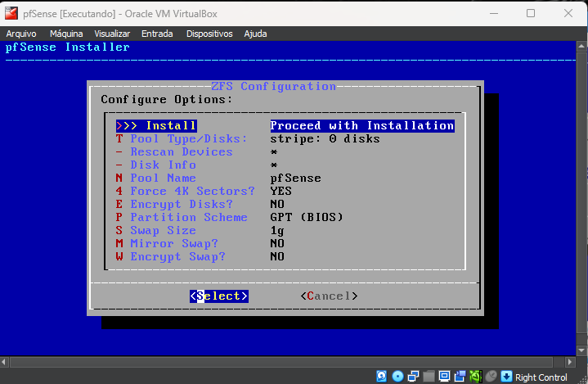Maximize the VirtualBox window
The image size is (588, 384).
[531, 14]
